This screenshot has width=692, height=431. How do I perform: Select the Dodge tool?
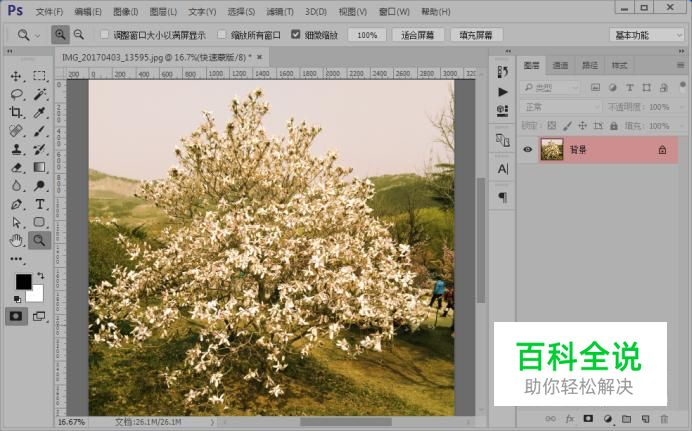[39, 186]
